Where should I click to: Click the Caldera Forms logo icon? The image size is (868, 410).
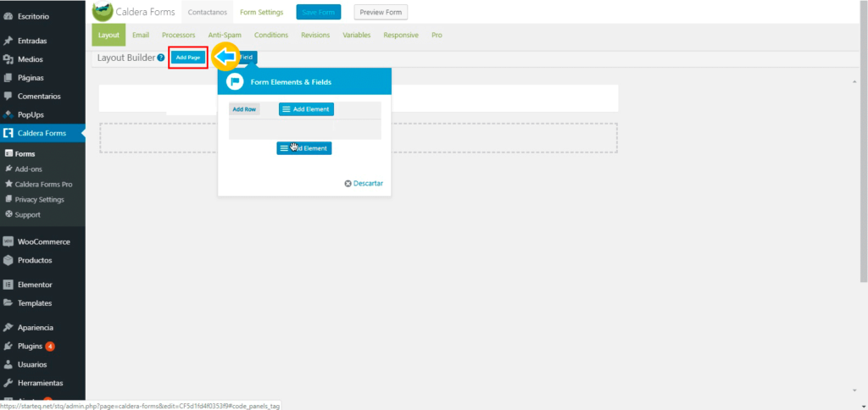[103, 12]
